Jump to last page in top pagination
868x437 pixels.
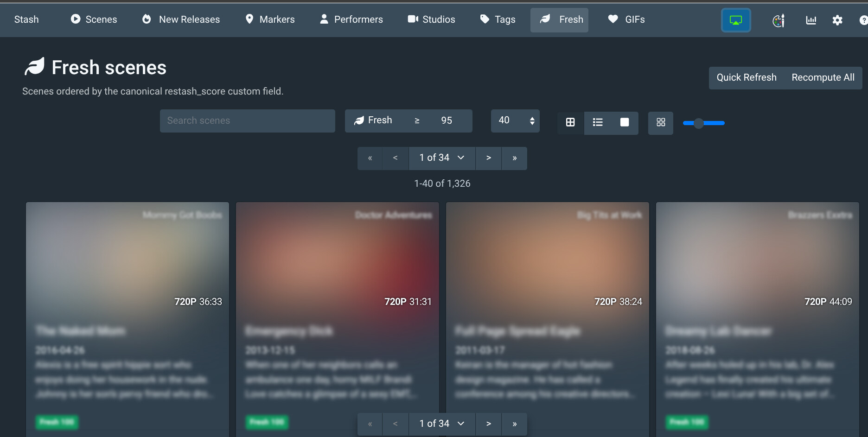point(514,158)
